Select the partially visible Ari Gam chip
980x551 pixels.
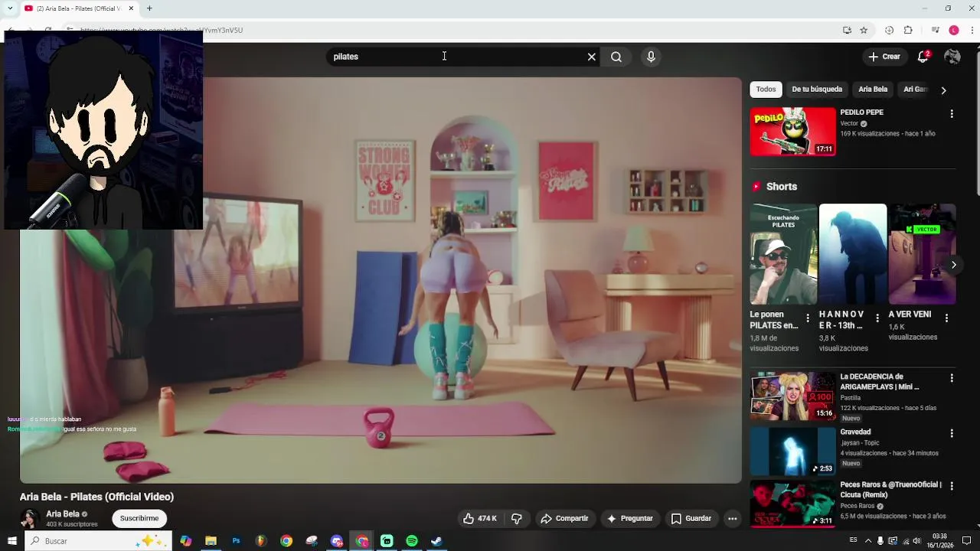click(915, 90)
